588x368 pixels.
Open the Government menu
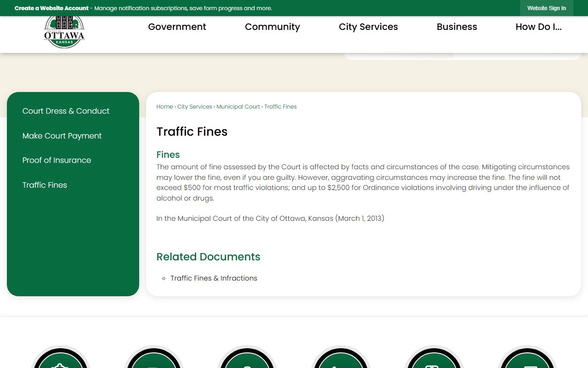click(x=177, y=27)
